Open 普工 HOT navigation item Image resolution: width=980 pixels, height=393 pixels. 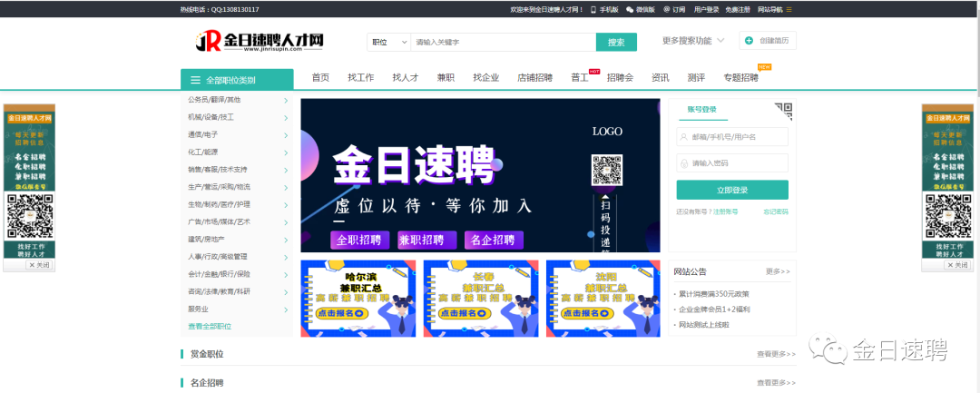point(580,78)
